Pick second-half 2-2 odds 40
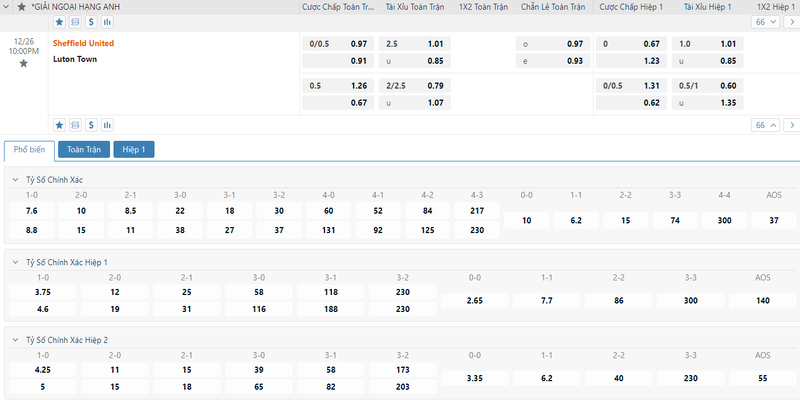Viewport: 800px width, 400px height. tap(619, 378)
